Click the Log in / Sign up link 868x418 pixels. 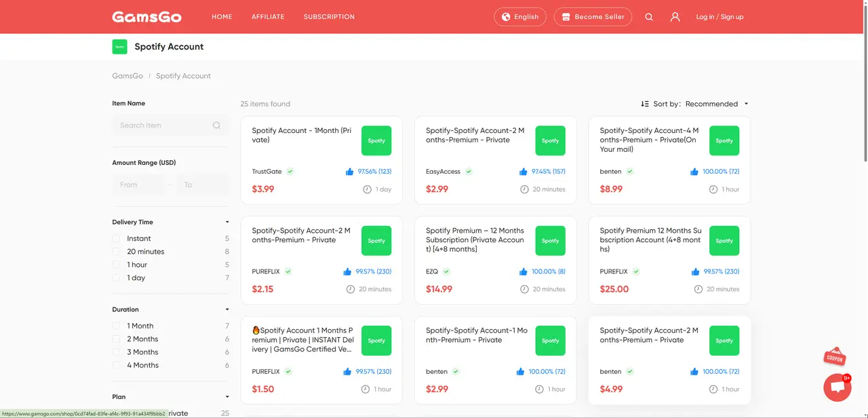719,17
